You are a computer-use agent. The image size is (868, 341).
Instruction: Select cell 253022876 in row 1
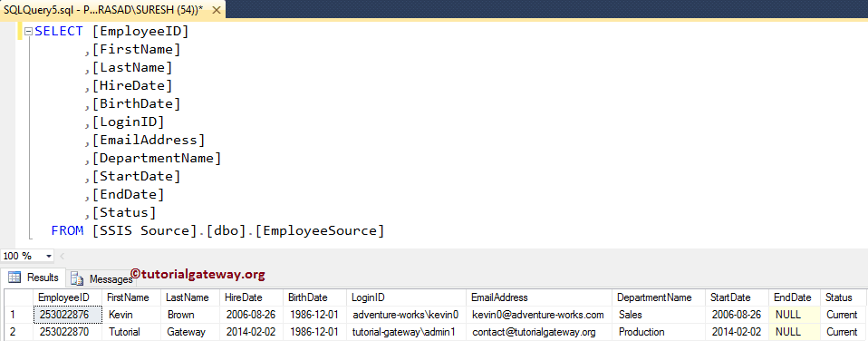pyautogui.click(x=68, y=315)
